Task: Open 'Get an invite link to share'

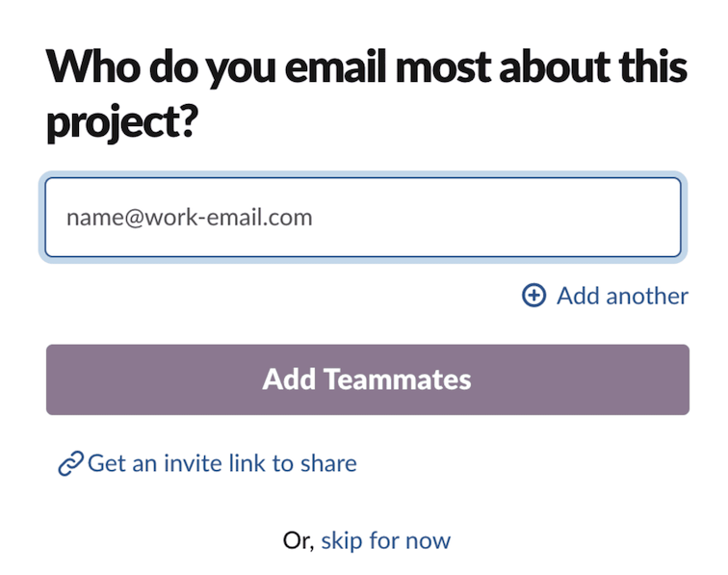Action: coord(221,463)
